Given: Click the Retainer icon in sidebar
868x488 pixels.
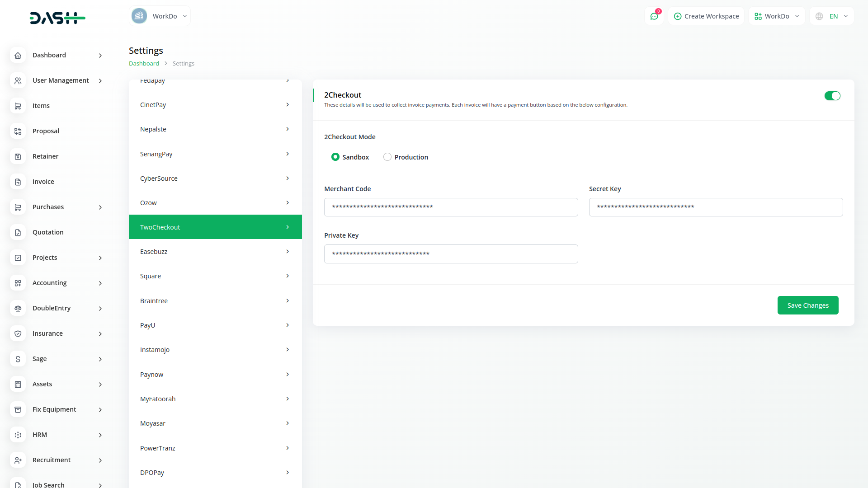Looking at the screenshot, I should click(18, 156).
